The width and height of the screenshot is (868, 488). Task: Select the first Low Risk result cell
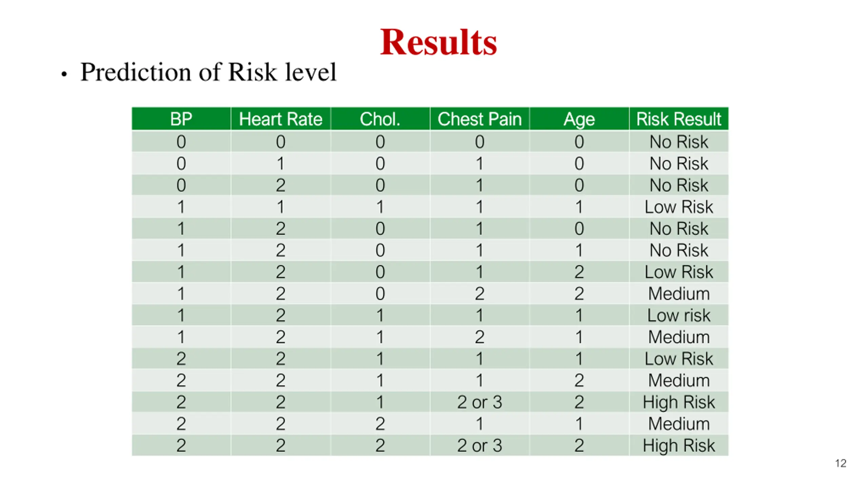679,207
